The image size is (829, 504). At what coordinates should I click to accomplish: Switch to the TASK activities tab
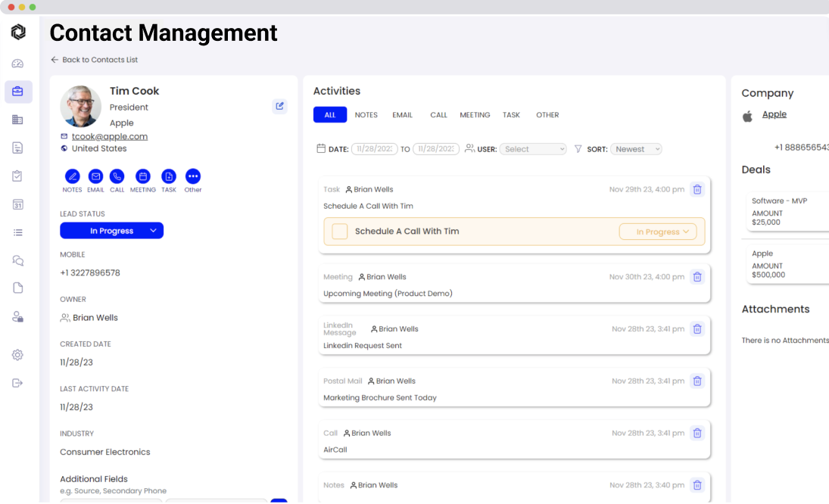click(511, 114)
